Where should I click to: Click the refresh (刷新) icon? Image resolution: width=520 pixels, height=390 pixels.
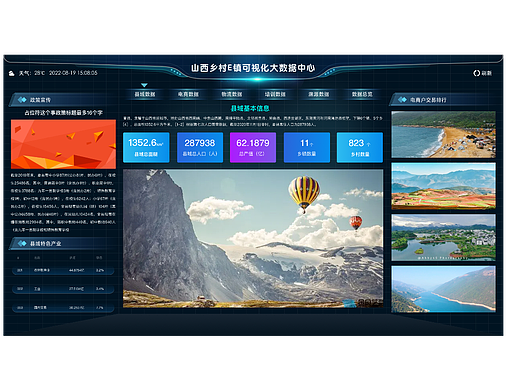pos(476,73)
